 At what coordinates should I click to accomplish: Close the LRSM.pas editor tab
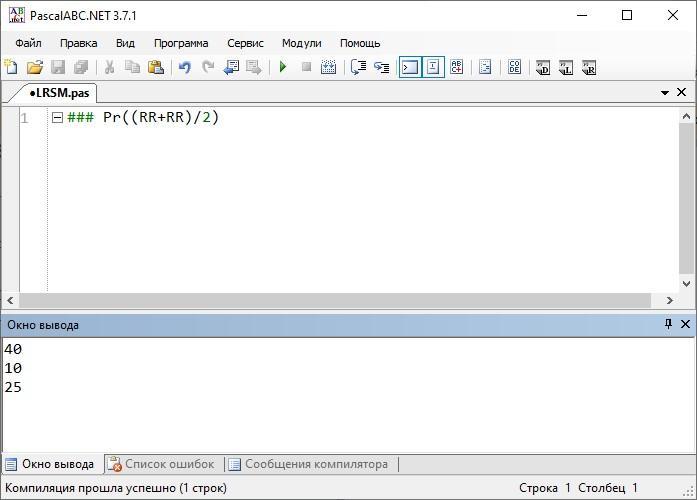pyautogui.click(x=681, y=92)
